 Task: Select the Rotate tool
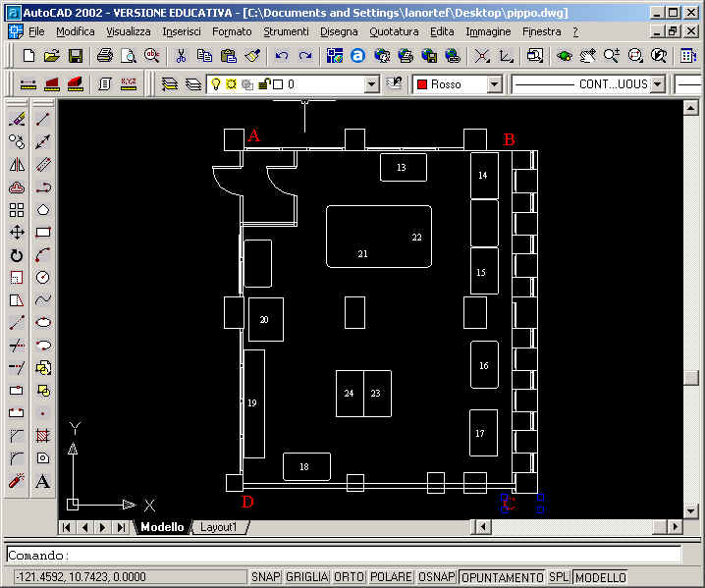[x=17, y=255]
